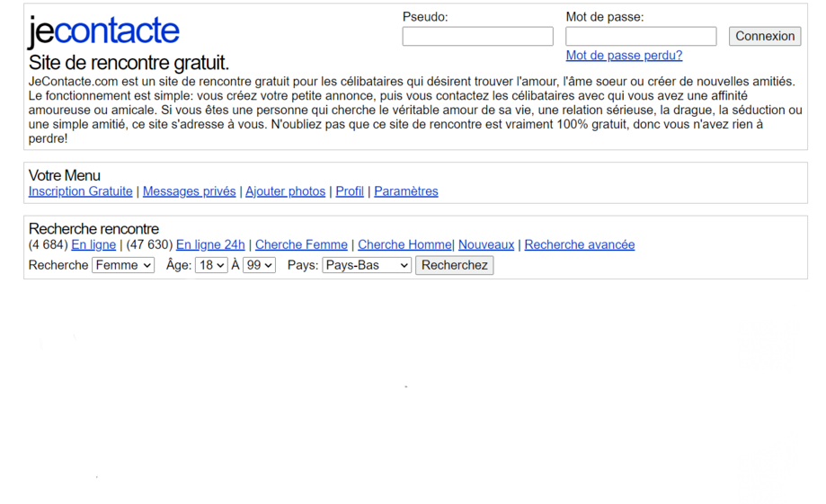
Task: Click the 'Votre Menu' heading
Action: 65,175
